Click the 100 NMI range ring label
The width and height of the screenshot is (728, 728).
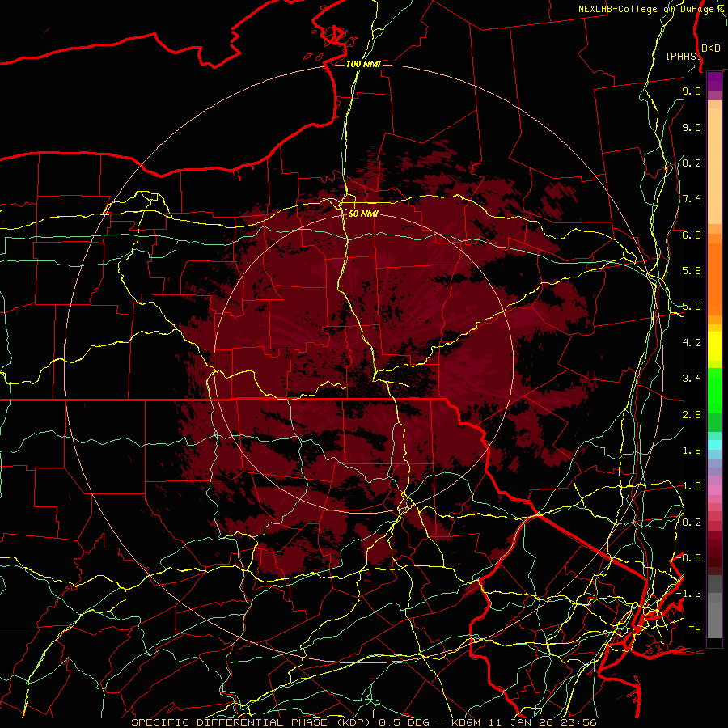pyautogui.click(x=363, y=64)
